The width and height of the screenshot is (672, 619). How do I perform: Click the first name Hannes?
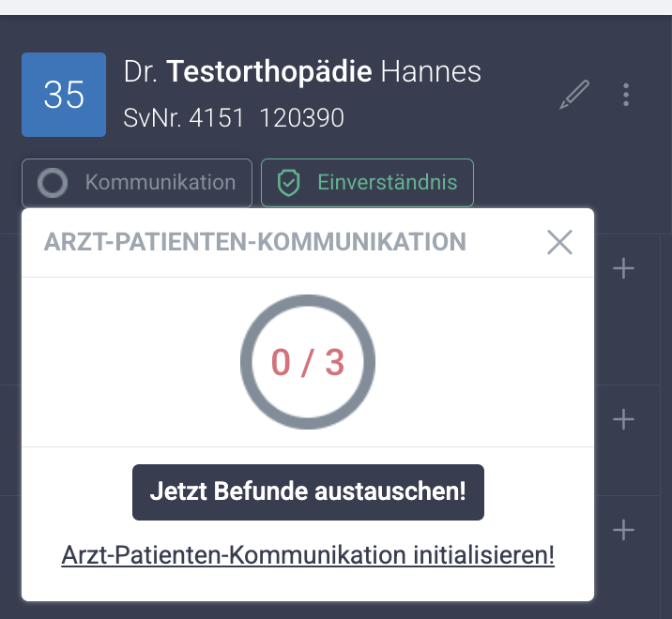pyautogui.click(x=431, y=71)
